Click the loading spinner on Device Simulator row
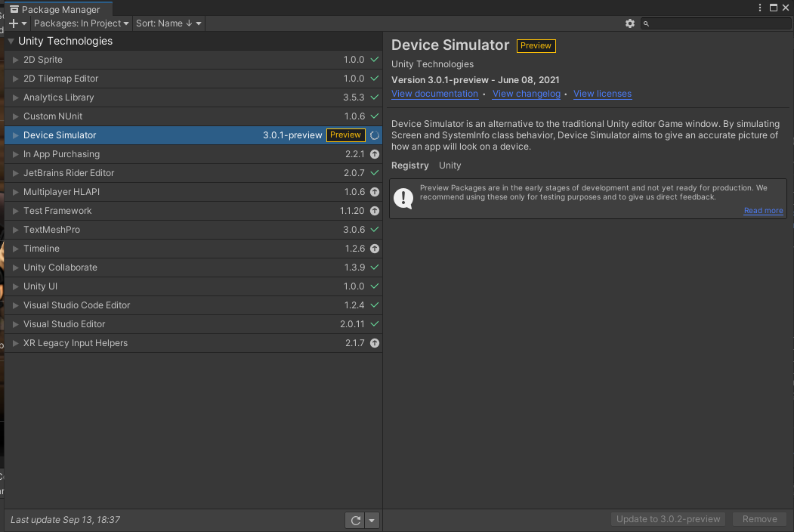The image size is (794, 532). click(375, 135)
